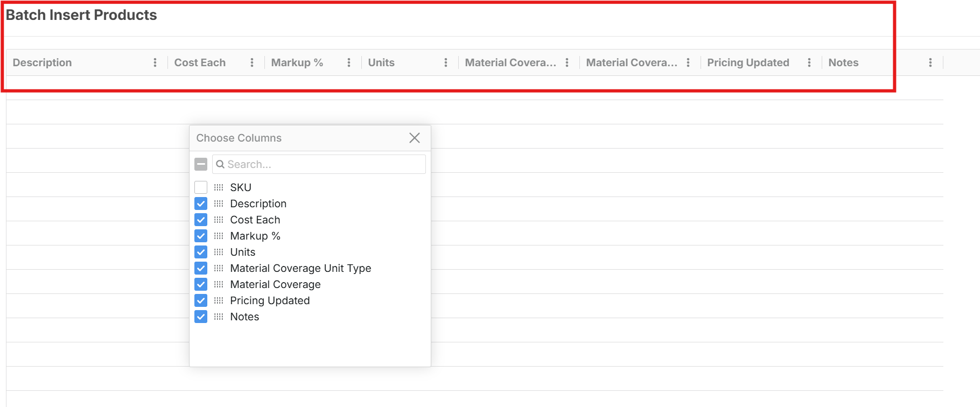980x407 pixels.
Task: Open the Units column three-dot menu
Action: (x=446, y=62)
